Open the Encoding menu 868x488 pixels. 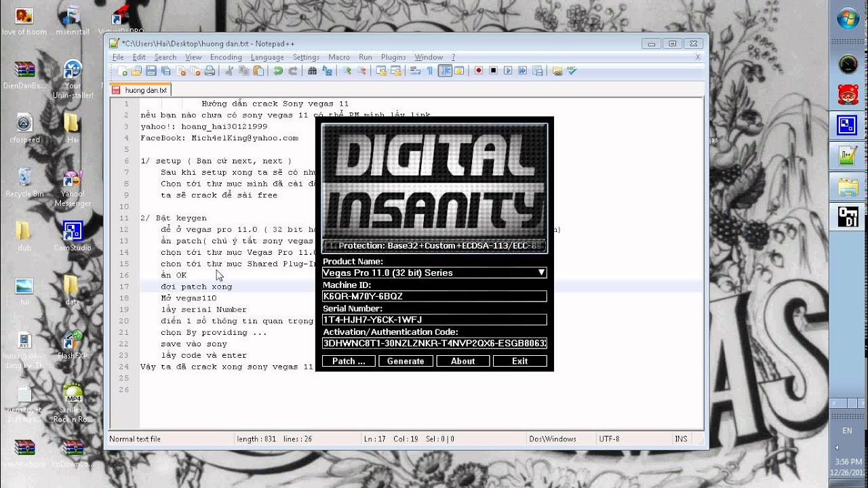226,57
